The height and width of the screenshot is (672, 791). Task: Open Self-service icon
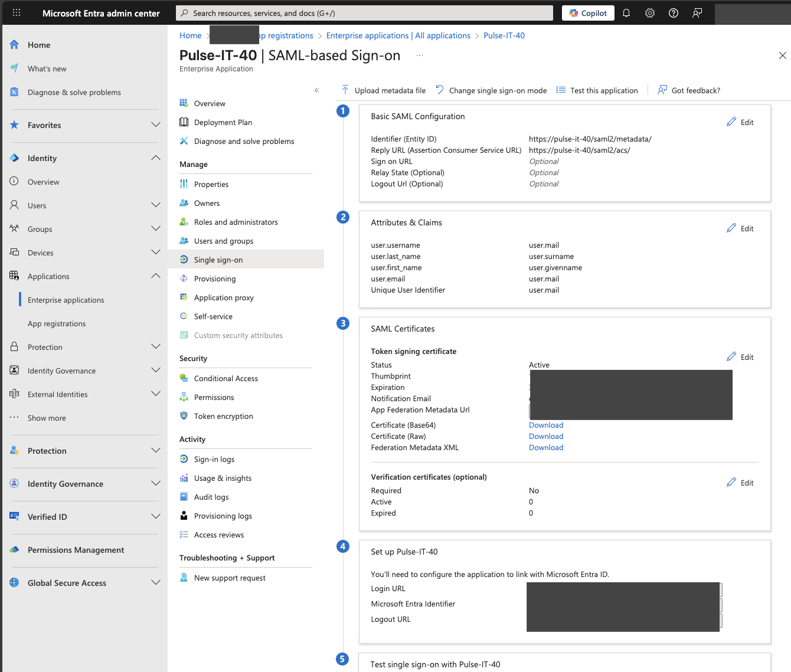click(x=184, y=316)
